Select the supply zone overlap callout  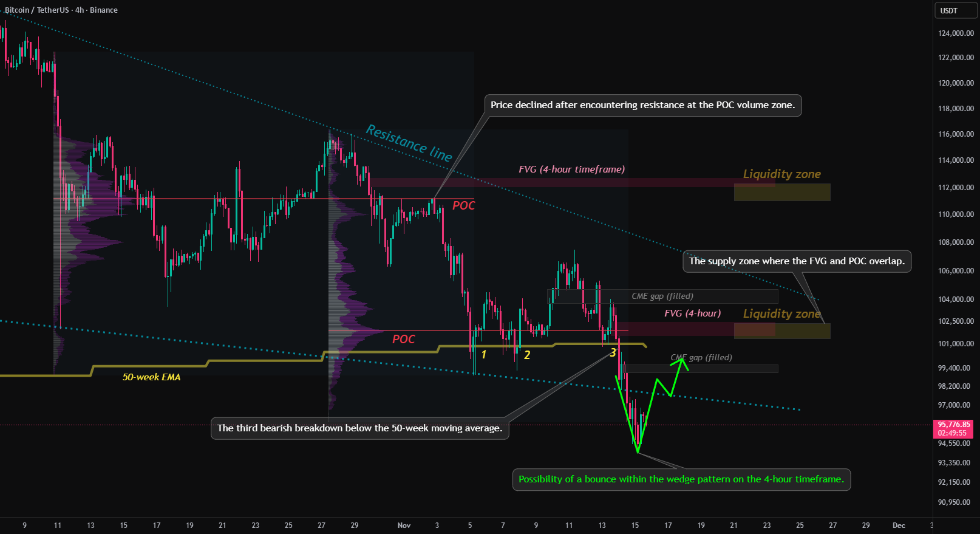click(797, 261)
